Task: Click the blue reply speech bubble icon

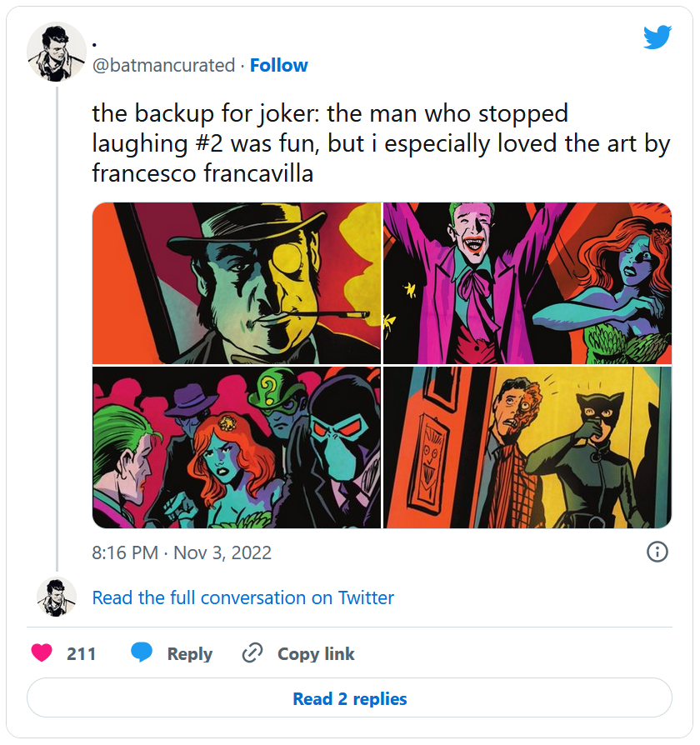Action: coord(142,654)
